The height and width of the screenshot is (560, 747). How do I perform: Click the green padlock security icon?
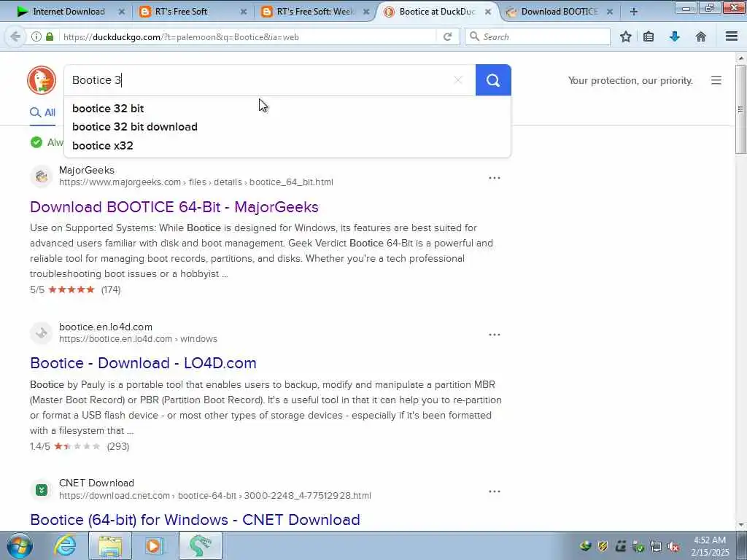50,36
